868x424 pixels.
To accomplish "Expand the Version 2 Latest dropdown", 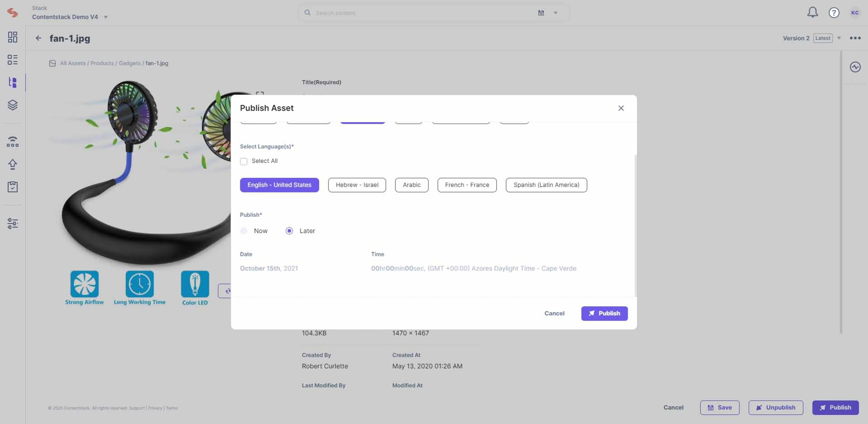I will coord(839,38).
